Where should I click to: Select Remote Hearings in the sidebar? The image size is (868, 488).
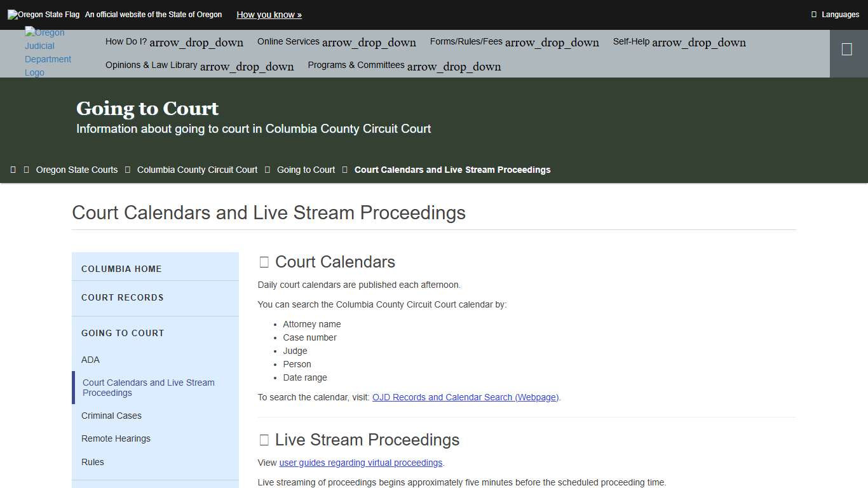(x=116, y=438)
